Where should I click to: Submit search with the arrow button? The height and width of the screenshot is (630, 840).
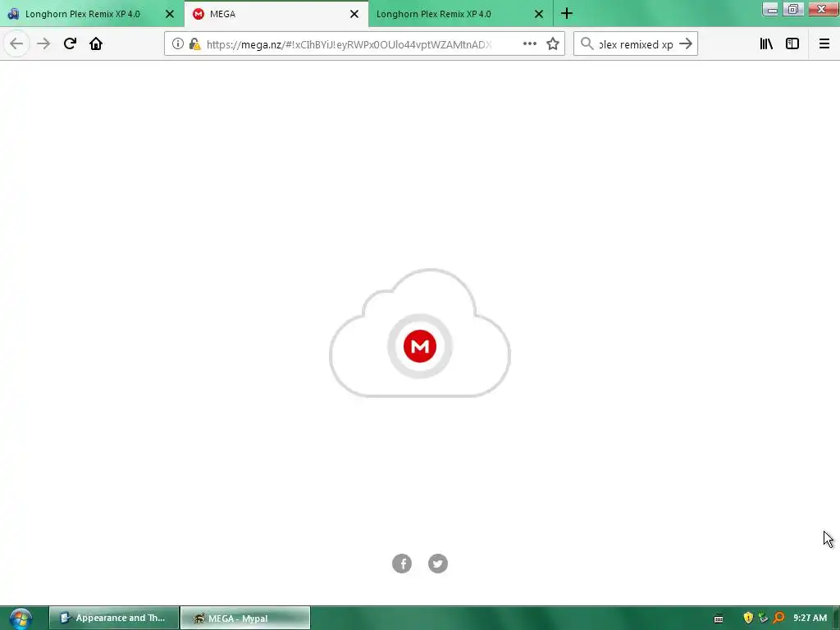tap(686, 44)
